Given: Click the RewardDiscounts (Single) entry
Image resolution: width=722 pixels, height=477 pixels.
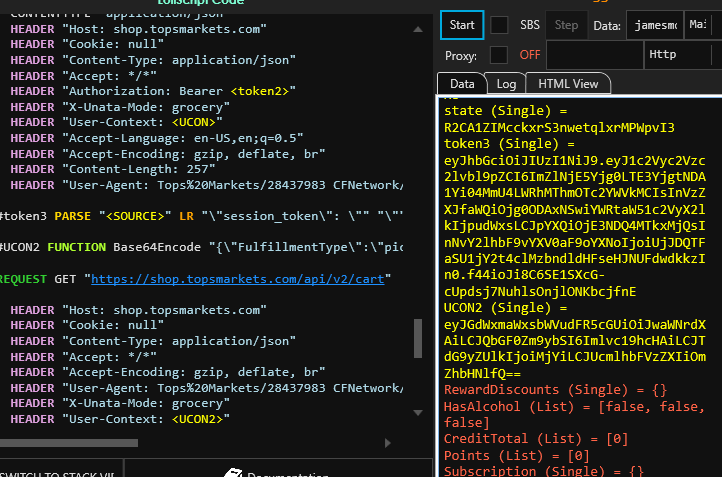Looking at the screenshot, I should click(555, 390).
